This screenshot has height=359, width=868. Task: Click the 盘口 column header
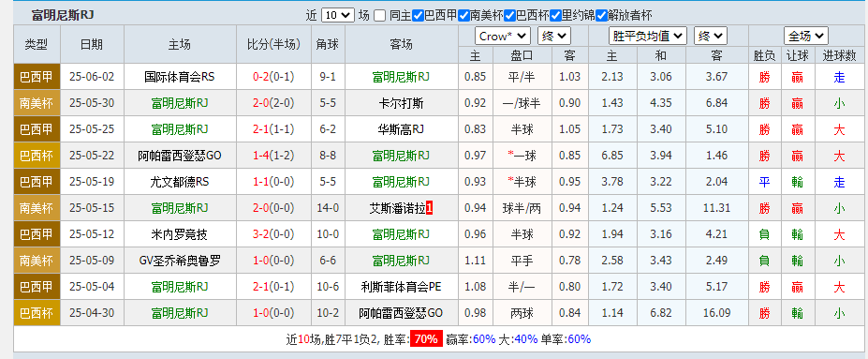coord(522,55)
